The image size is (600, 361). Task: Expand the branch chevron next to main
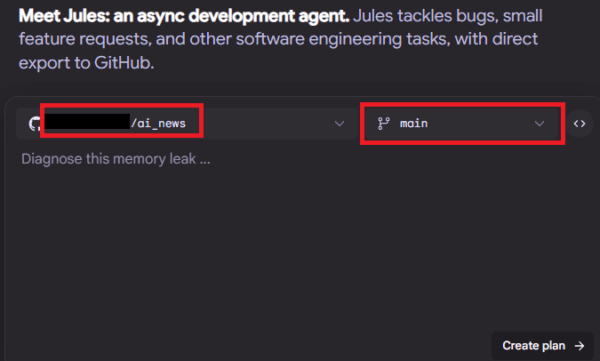tap(539, 124)
